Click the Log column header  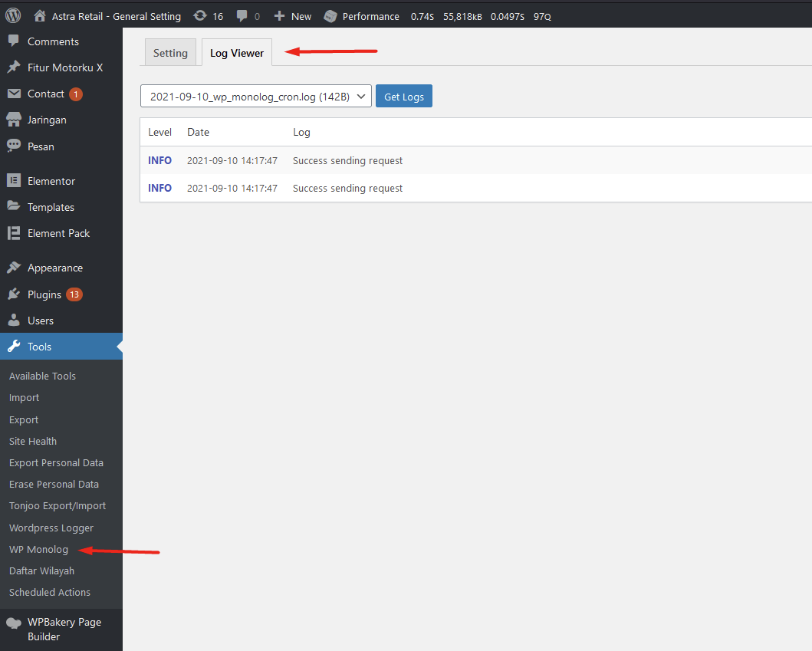301,132
